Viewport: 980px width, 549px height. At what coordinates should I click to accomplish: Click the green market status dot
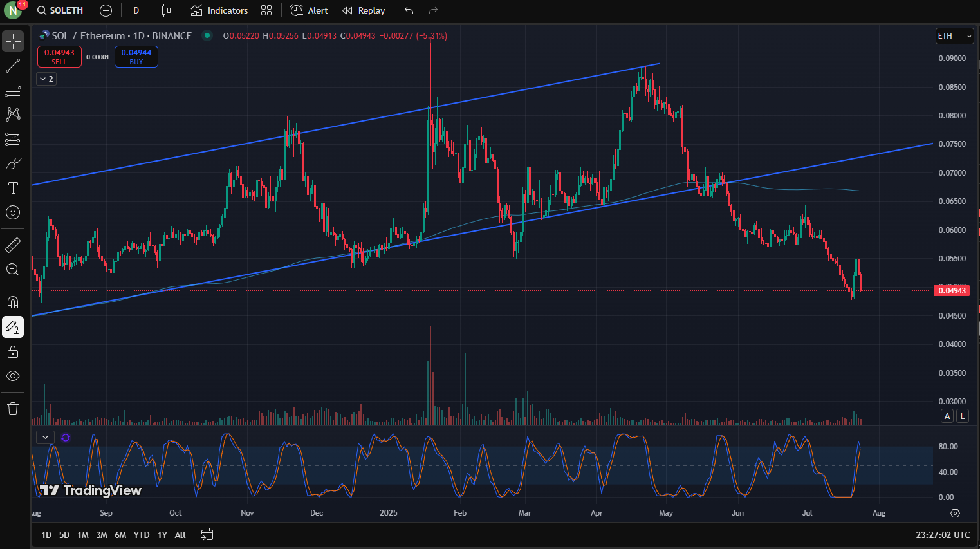click(207, 36)
